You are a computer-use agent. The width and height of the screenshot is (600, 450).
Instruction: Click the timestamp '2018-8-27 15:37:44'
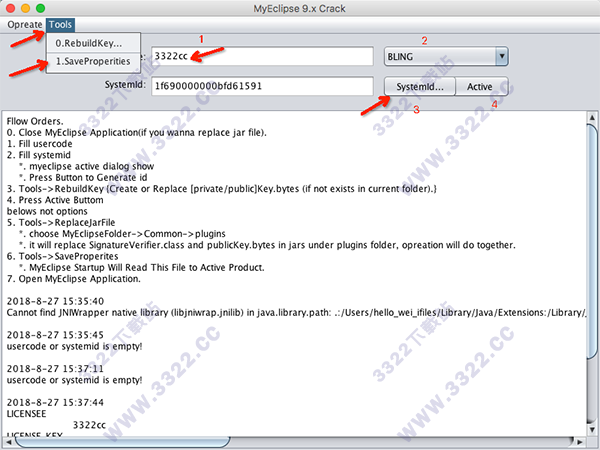tap(55, 403)
